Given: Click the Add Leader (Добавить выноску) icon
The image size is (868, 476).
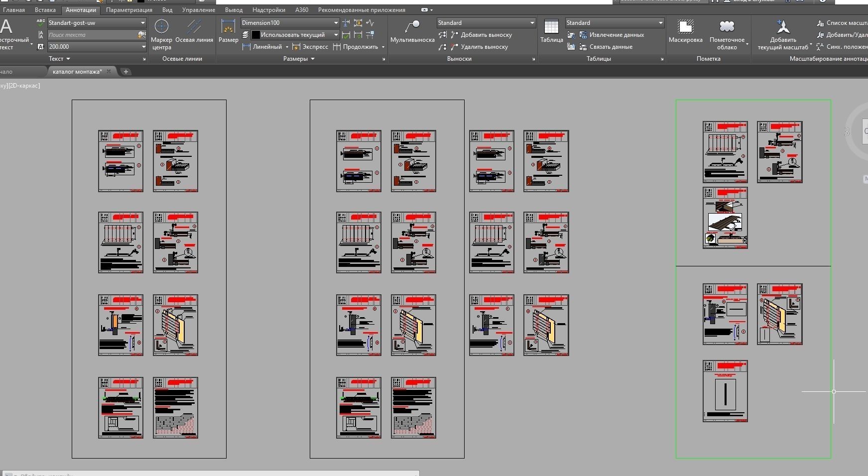Looking at the screenshot, I should 454,35.
